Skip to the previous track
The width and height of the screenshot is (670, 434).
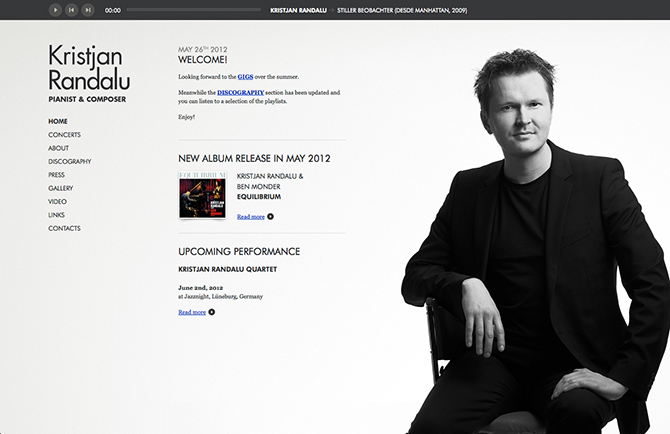click(71, 10)
